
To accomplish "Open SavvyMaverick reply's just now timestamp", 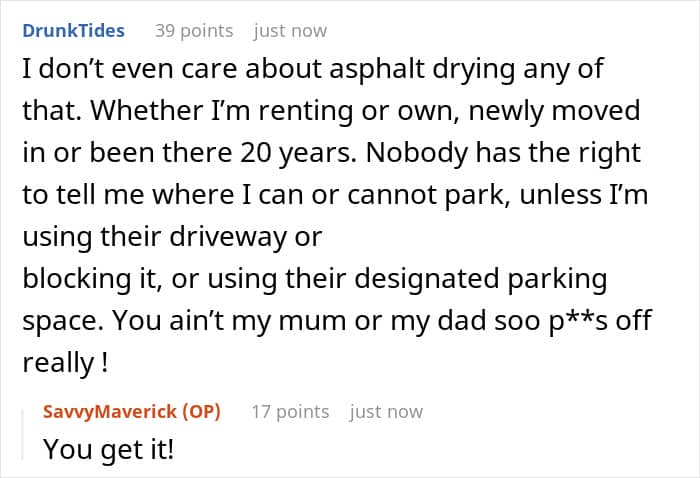I will (386, 412).
